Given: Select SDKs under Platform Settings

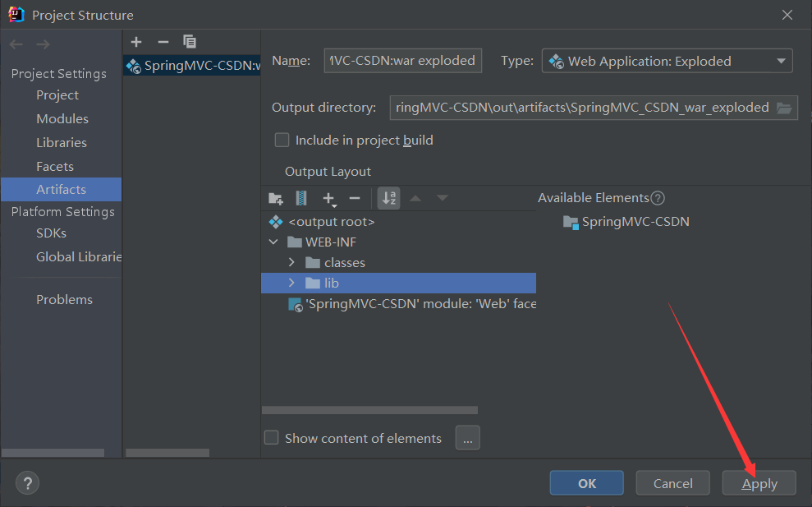Looking at the screenshot, I should (x=51, y=233).
